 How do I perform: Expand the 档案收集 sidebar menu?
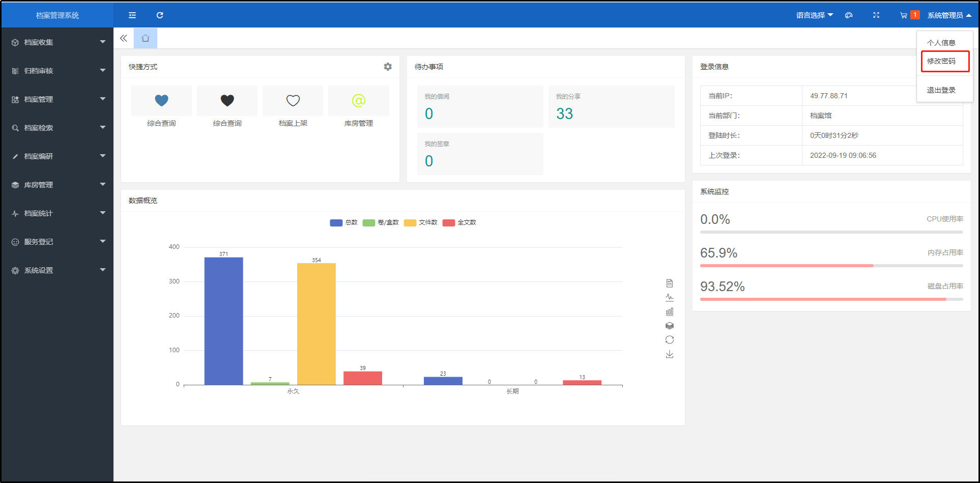57,42
